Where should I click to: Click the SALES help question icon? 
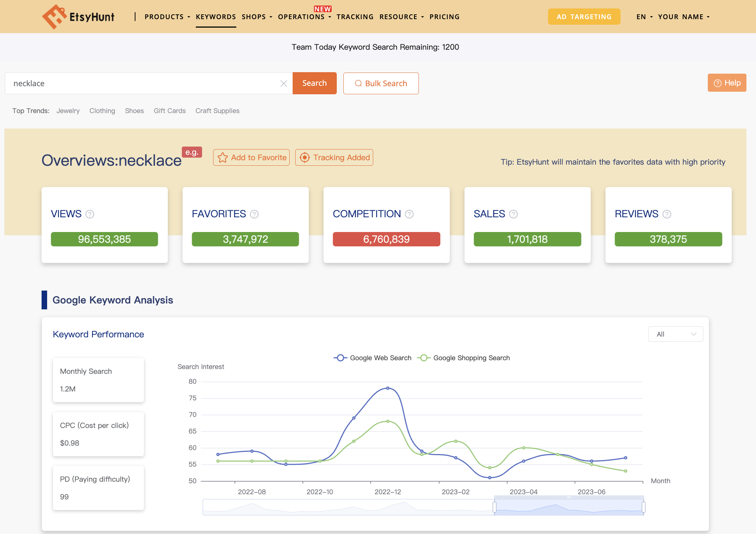point(513,214)
